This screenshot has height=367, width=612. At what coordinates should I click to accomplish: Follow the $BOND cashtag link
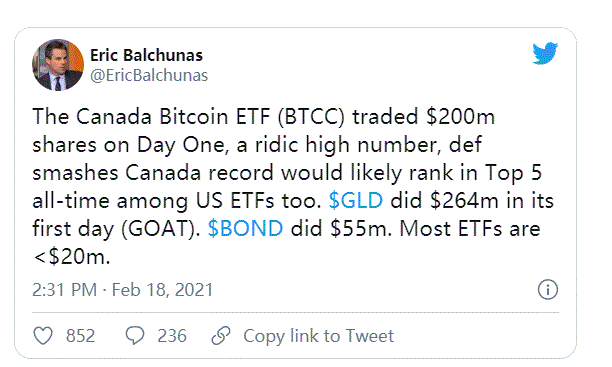click(x=245, y=229)
